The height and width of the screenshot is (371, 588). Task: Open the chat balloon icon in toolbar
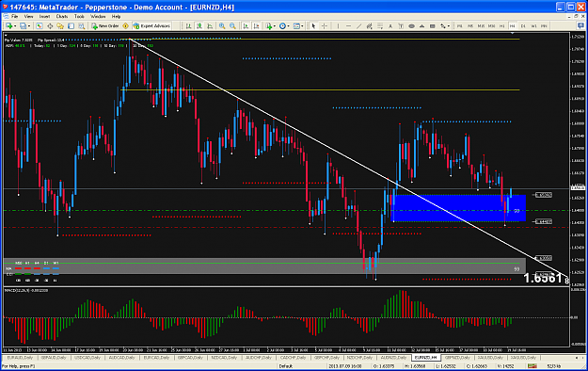click(x=580, y=25)
